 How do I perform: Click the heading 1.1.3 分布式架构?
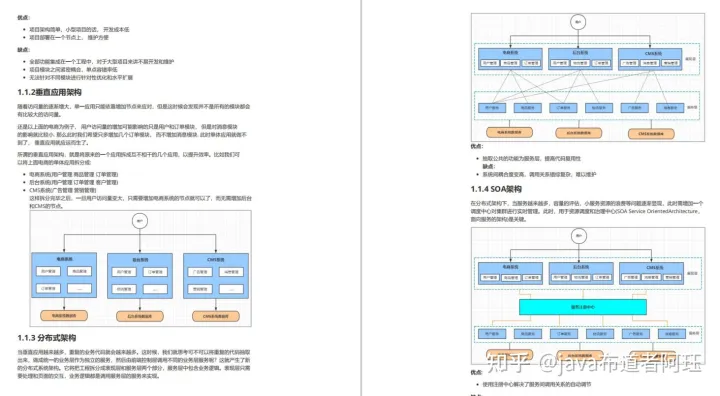point(47,338)
